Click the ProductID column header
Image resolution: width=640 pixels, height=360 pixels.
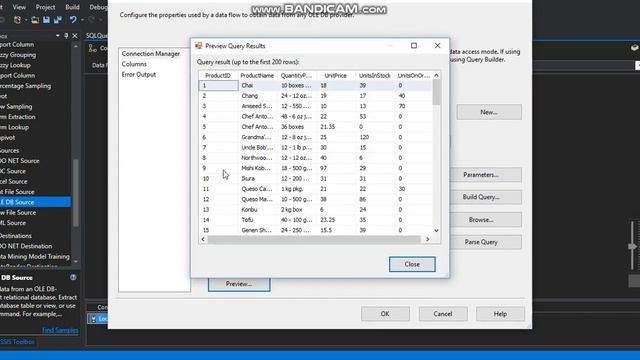click(x=218, y=76)
